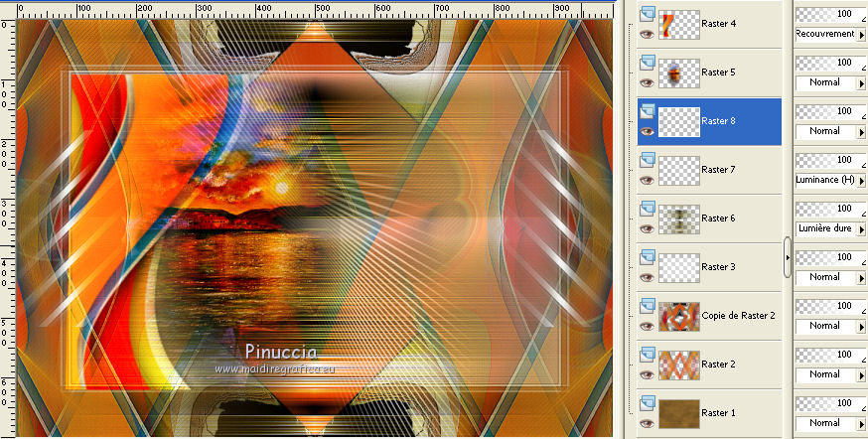The width and height of the screenshot is (868, 439).
Task: Hide Raster 6 using its eye icon
Action: coord(647,228)
